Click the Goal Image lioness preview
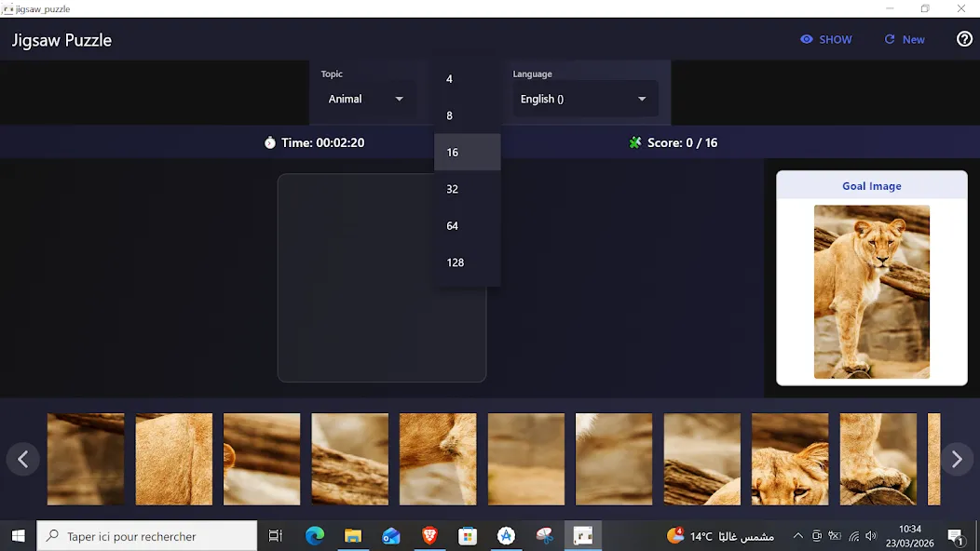 coord(871,291)
